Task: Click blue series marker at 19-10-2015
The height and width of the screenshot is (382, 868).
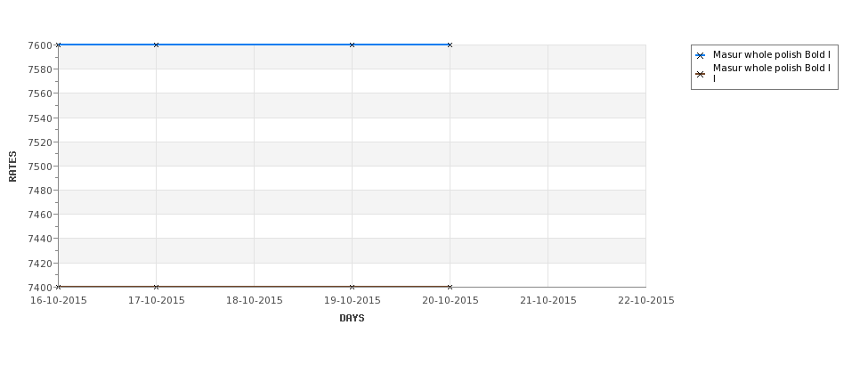Action: pos(352,45)
